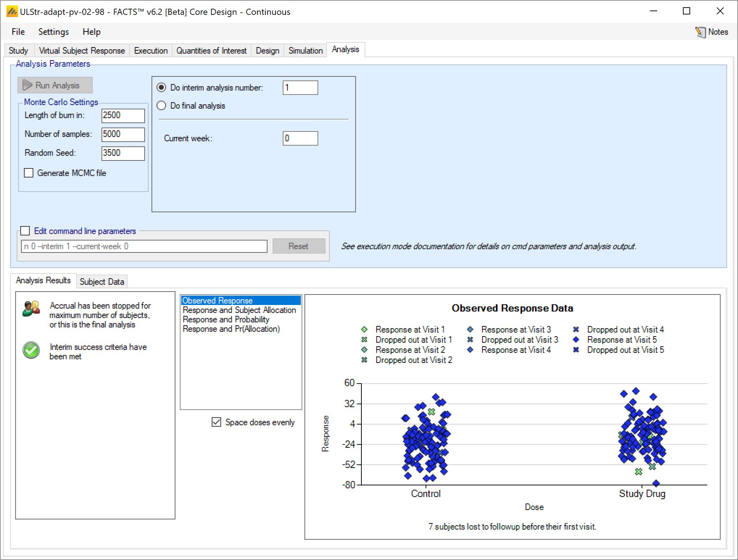Image resolution: width=738 pixels, height=560 pixels.
Task: Click the Notes notepad icon
Action: [x=700, y=32]
